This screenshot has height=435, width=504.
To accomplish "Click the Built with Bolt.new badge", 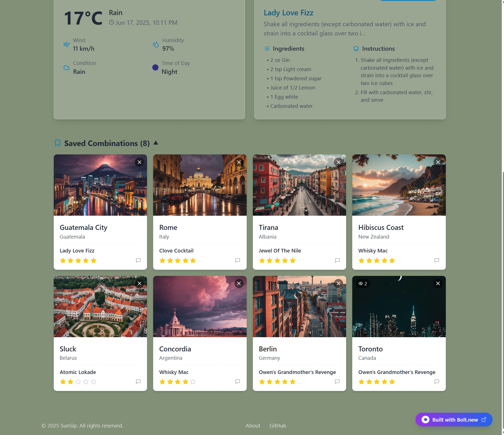I will click(x=454, y=420).
